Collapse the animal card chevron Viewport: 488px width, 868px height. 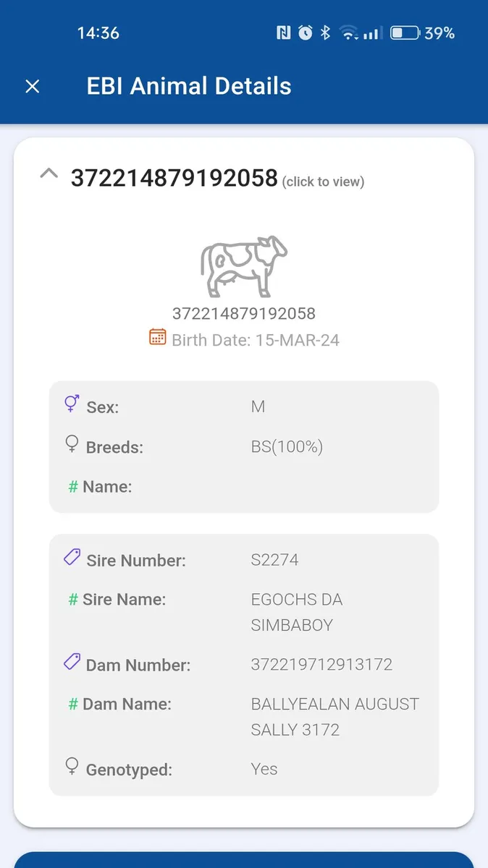(49, 174)
